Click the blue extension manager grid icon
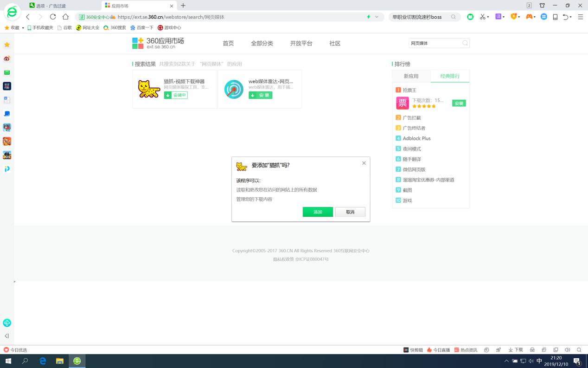This screenshot has height=368, width=588. 544,17
